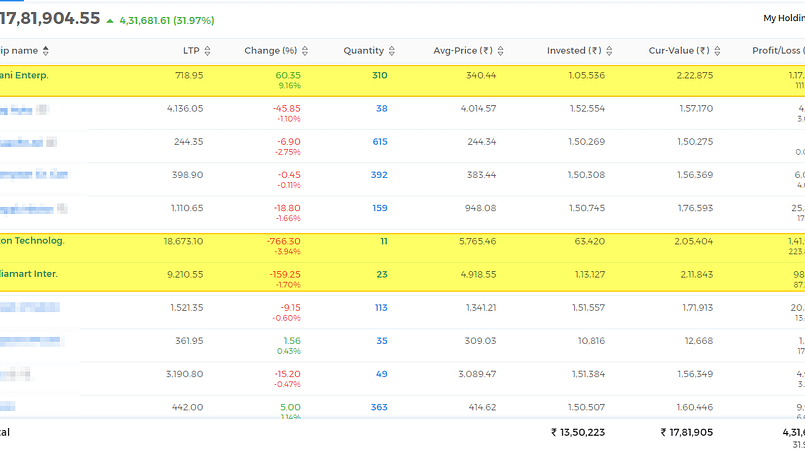Viewport: 805px width, 452px height.
Task: Select change value 60.35
Action: point(288,76)
